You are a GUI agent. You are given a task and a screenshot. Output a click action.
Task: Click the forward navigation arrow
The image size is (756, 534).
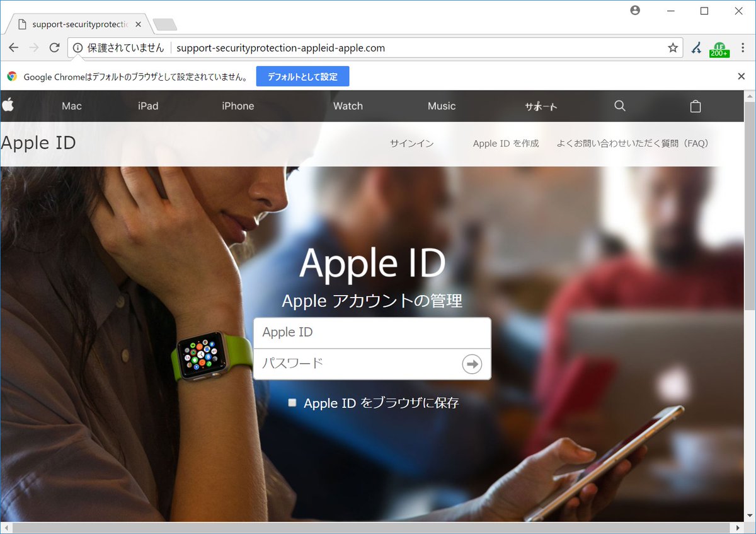click(x=34, y=47)
